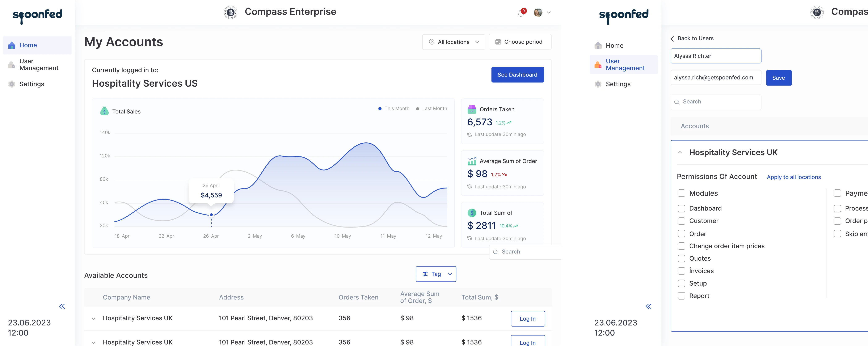Click the Compass Enterprise logo icon
868x346 pixels.
coord(231,12)
